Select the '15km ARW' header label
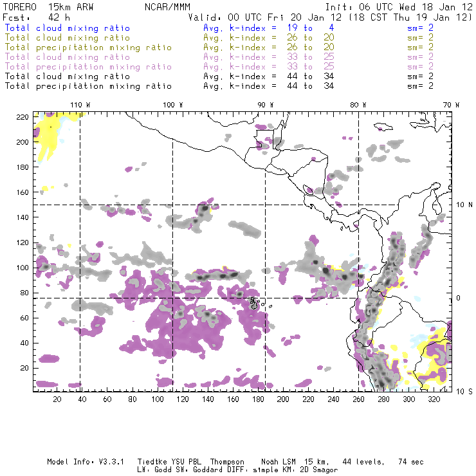The height and width of the screenshot is (476, 476). (71, 7)
